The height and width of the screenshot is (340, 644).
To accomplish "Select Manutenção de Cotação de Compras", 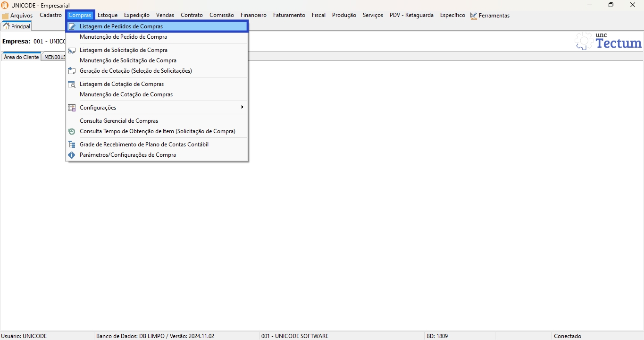I will tap(126, 94).
